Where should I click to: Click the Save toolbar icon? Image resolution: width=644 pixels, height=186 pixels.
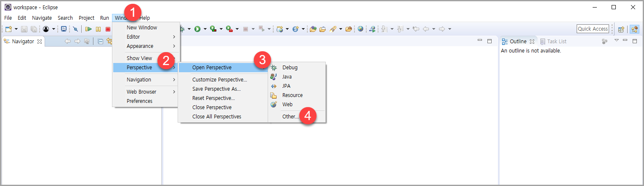[24, 29]
